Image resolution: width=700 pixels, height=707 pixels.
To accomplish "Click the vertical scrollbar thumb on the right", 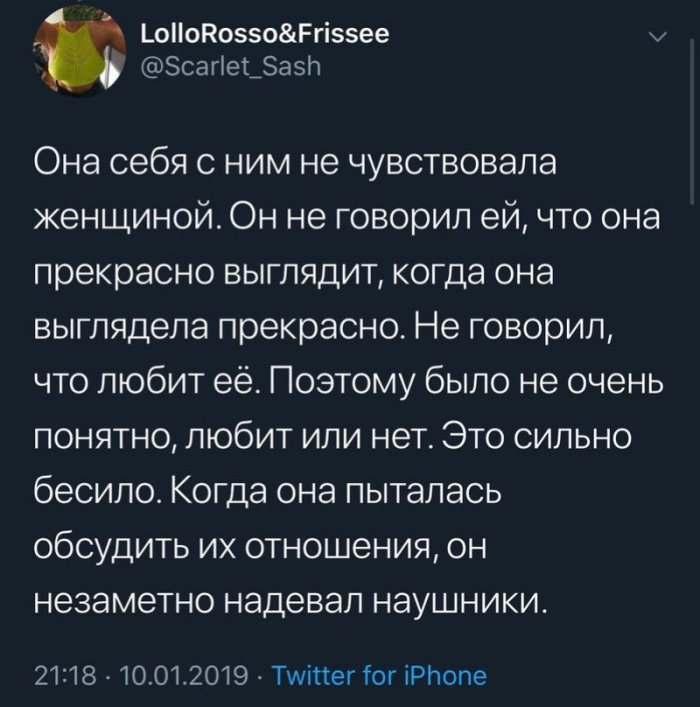I will tap(692, 122).
